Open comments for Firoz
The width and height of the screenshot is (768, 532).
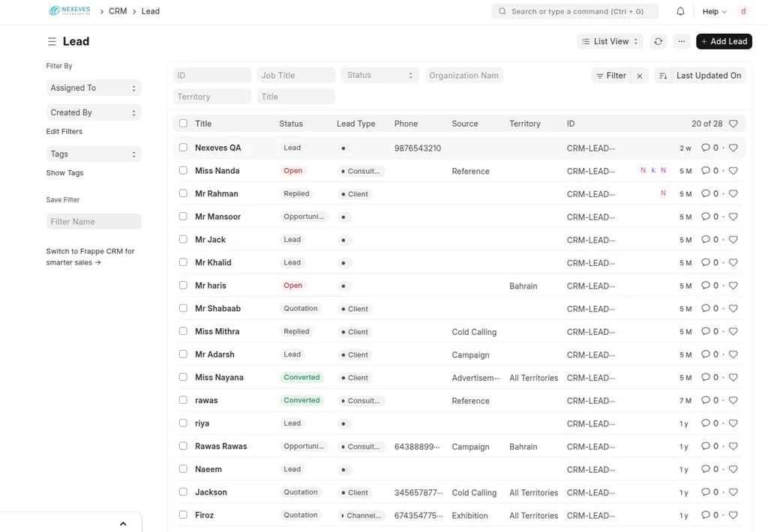point(709,515)
